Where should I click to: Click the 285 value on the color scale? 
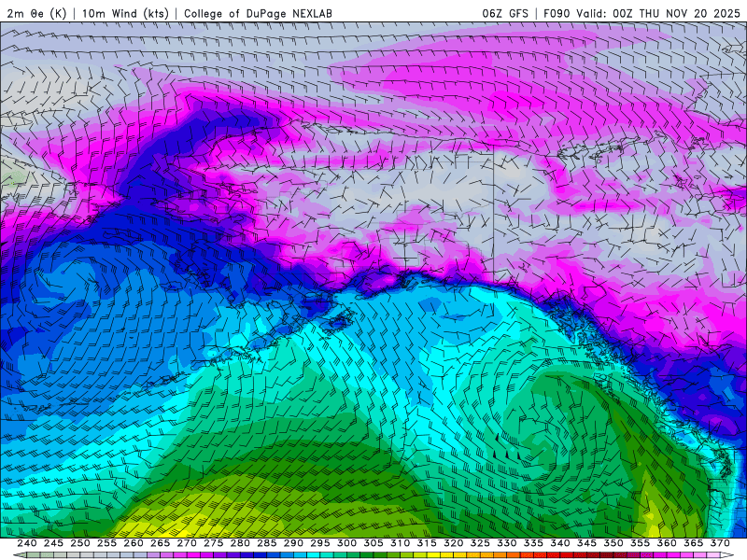click(267, 543)
